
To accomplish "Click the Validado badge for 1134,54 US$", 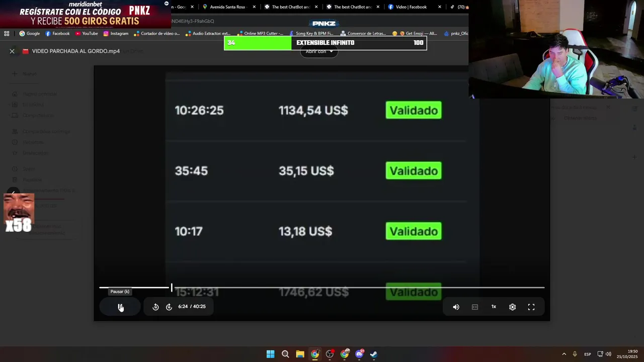I will point(414,110).
